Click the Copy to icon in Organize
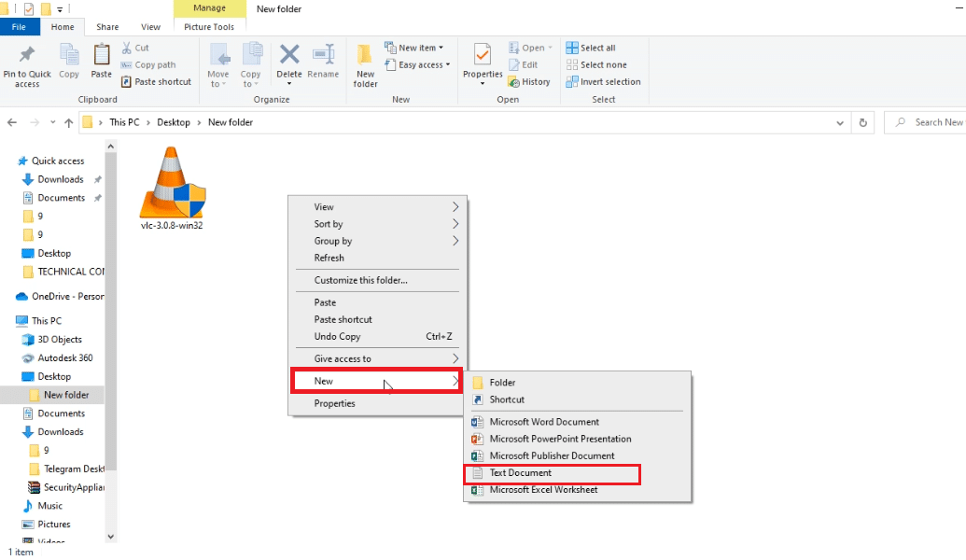Screen dimensions: 966x560 251,55
